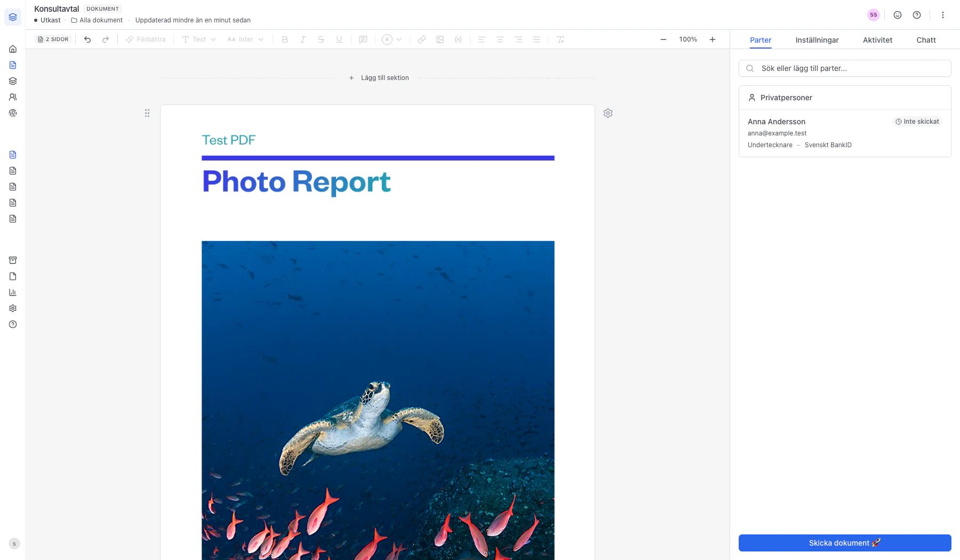Image resolution: width=960 pixels, height=560 pixels.
Task: Open the Text style dropdown
Action: tap(199, 39)
